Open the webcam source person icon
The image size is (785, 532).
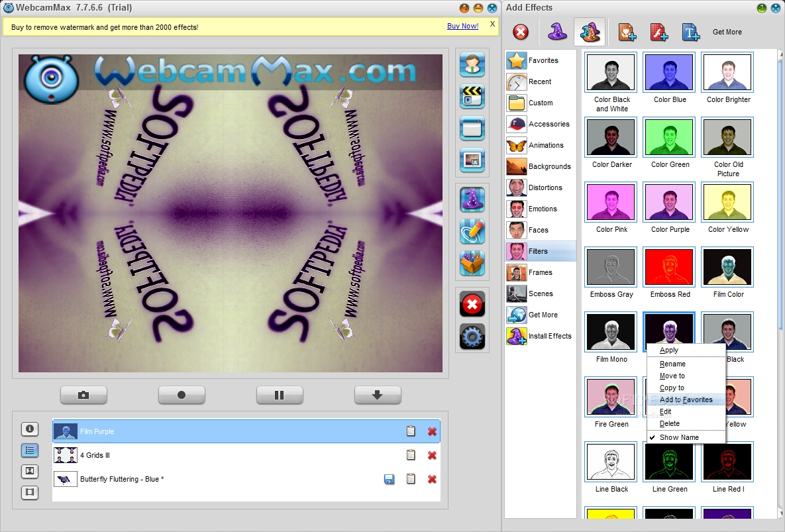pyautogui.click(x=472, y=64)
